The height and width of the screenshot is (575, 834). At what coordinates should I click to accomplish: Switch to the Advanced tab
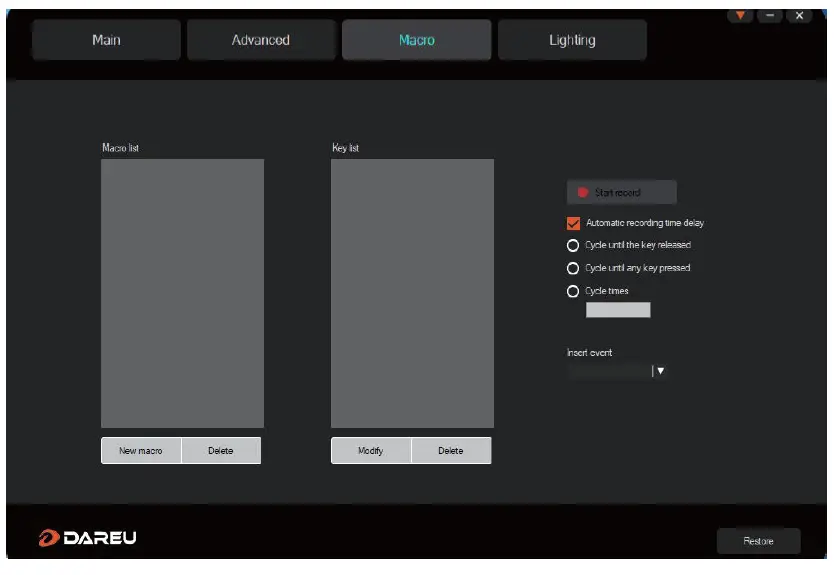point(261,40)
